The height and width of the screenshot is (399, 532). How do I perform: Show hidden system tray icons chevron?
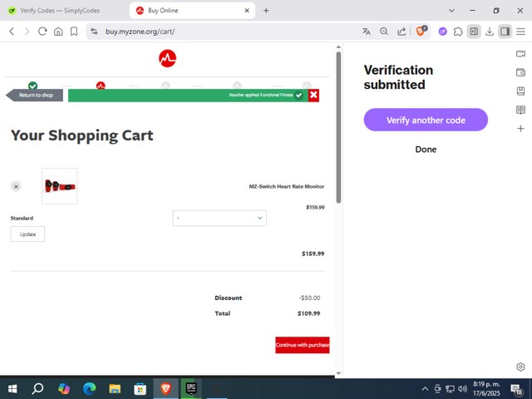(x=425, y=389)
